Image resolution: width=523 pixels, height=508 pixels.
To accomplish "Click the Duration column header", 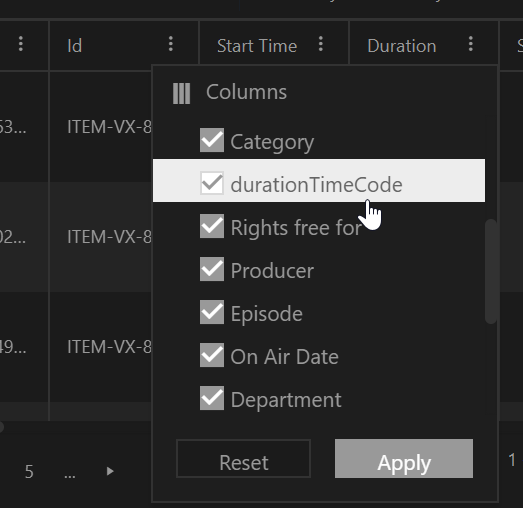I will [x=402, y=46].
